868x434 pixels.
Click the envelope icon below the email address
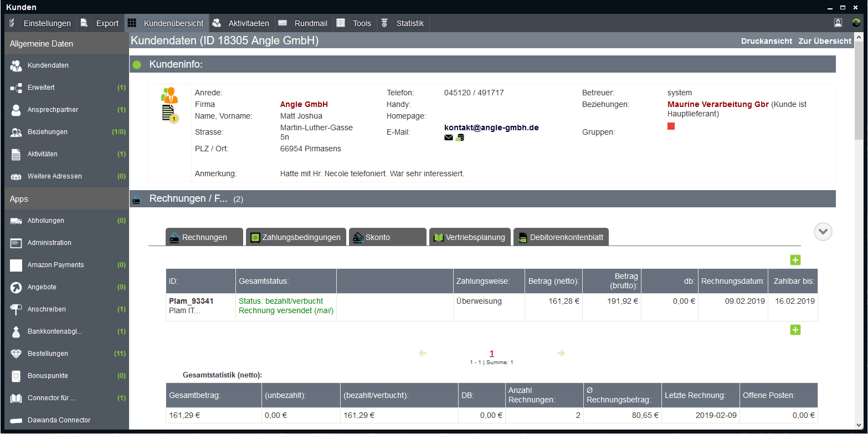(x=449, y=137)
